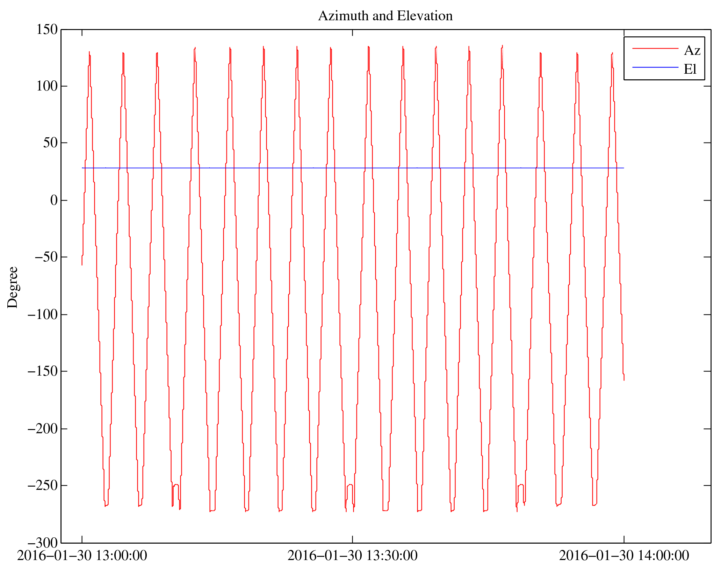
Task: Click the blue El line sample in legend
Action: click(x=655, y=67)
